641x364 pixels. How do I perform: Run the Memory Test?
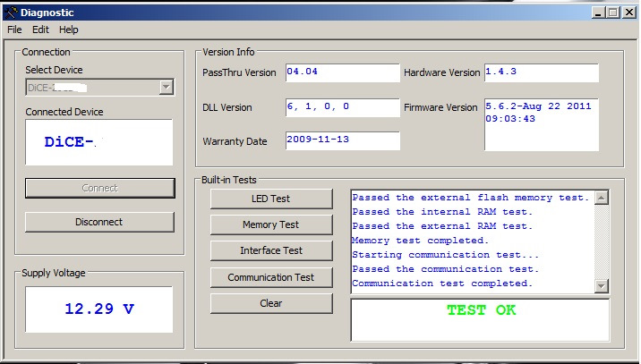pos(271,224)
